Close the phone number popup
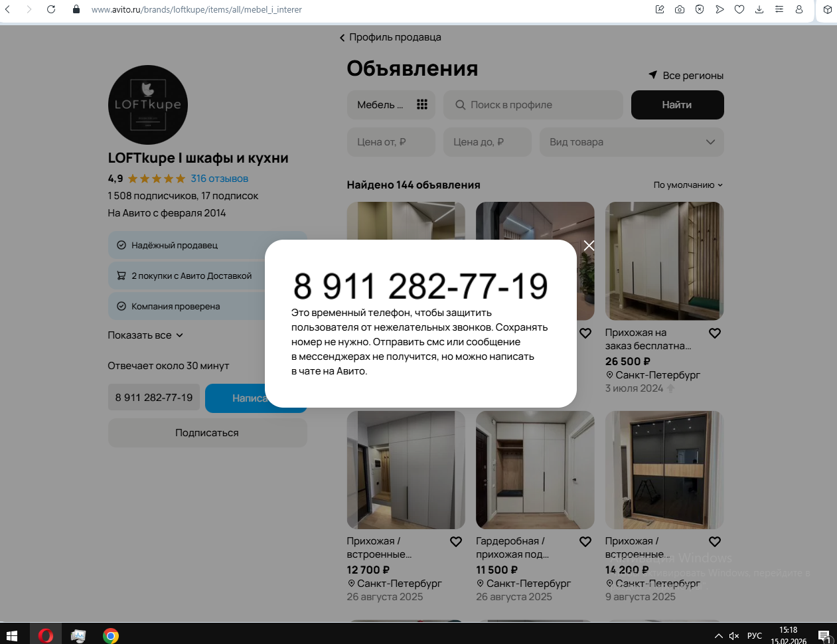837x644 pixels. (589, 246)
